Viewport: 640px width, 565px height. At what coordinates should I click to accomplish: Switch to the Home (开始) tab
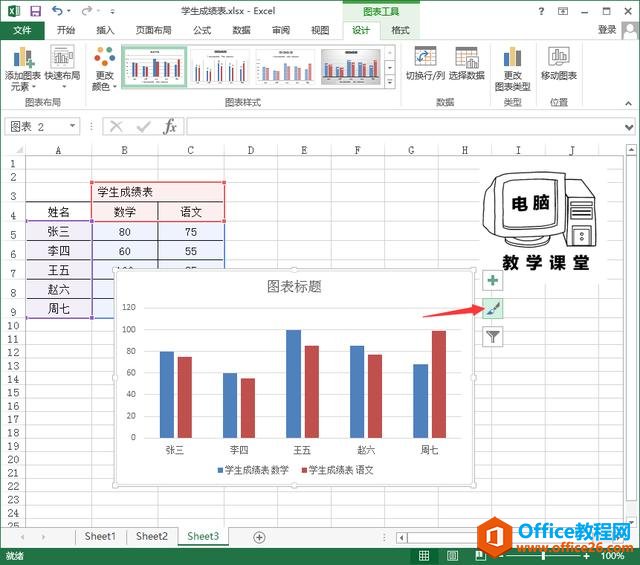66,30
